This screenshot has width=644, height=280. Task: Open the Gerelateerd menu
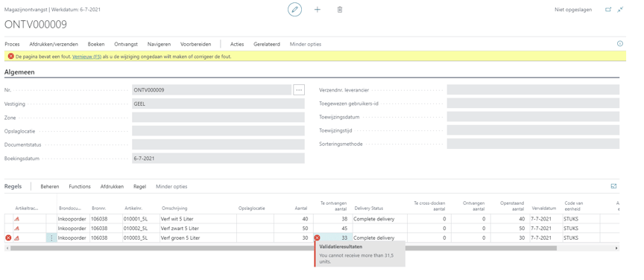[267, 44]
